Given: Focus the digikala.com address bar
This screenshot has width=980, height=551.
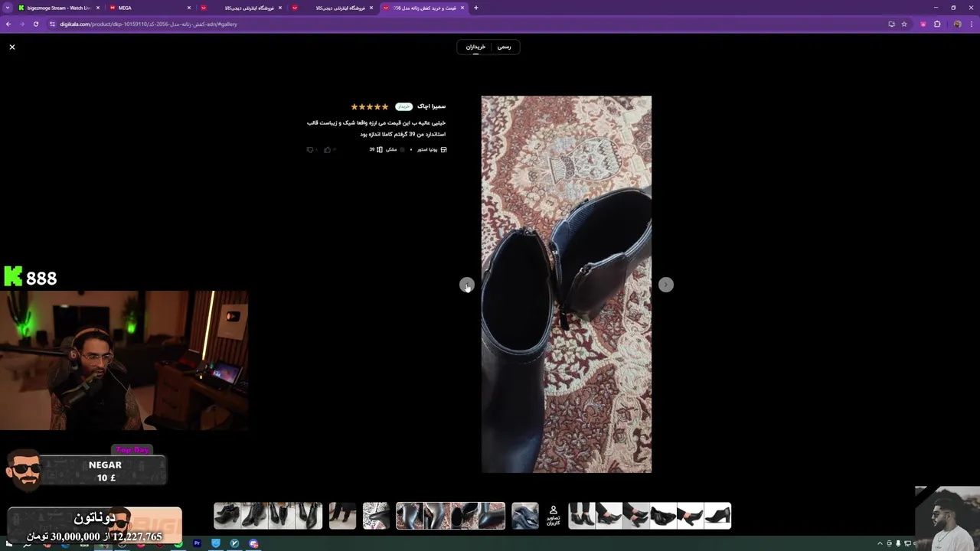Looking at the screenshot, I should [x=467, y=24].
